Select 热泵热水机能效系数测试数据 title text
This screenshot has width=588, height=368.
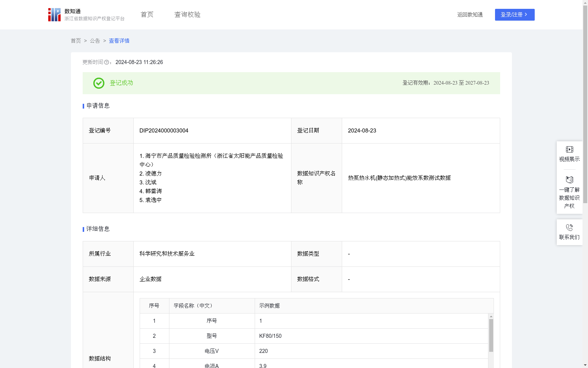click(399, 178)
